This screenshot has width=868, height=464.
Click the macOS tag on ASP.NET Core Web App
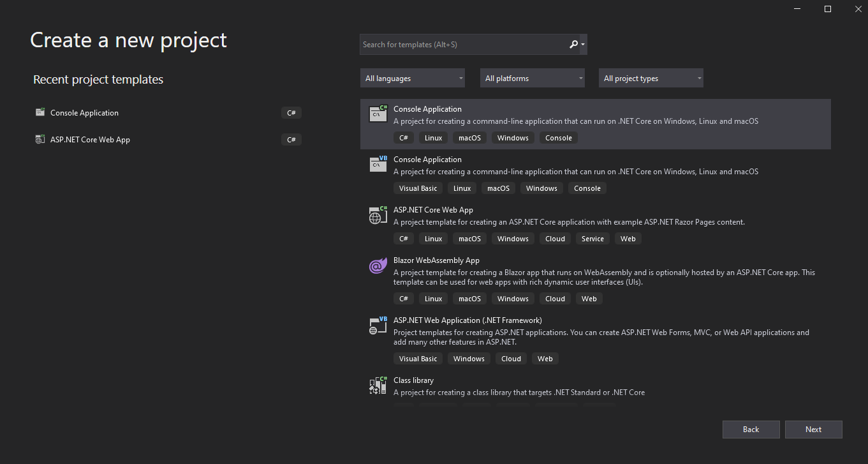470,239
